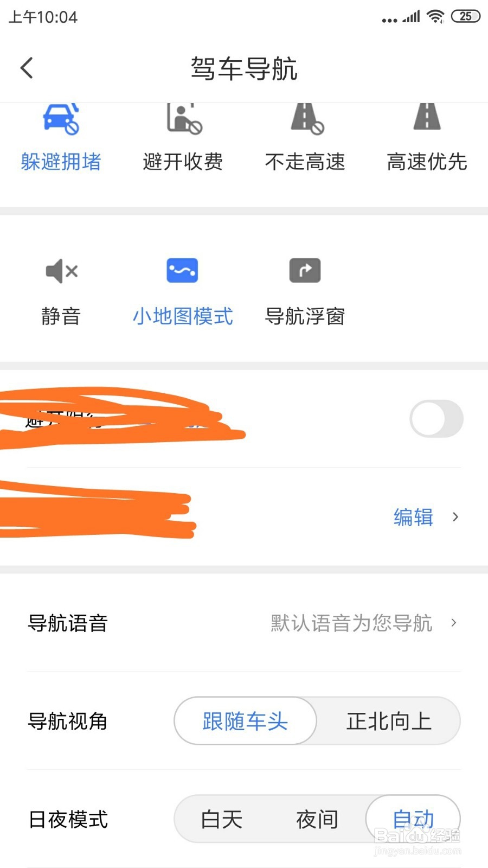The image size is (488, 868).
Task: Select 正北向上 view option
Action: [x=389, y=721]
